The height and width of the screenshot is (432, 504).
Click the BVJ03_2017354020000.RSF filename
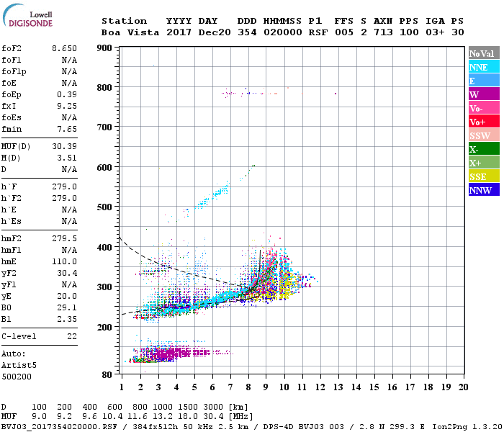(x=59, y=427)
